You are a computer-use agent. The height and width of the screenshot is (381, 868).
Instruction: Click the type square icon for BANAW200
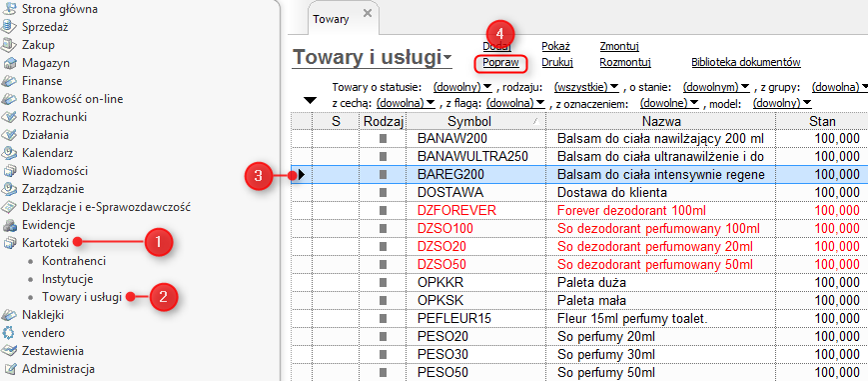coord(384,139)
